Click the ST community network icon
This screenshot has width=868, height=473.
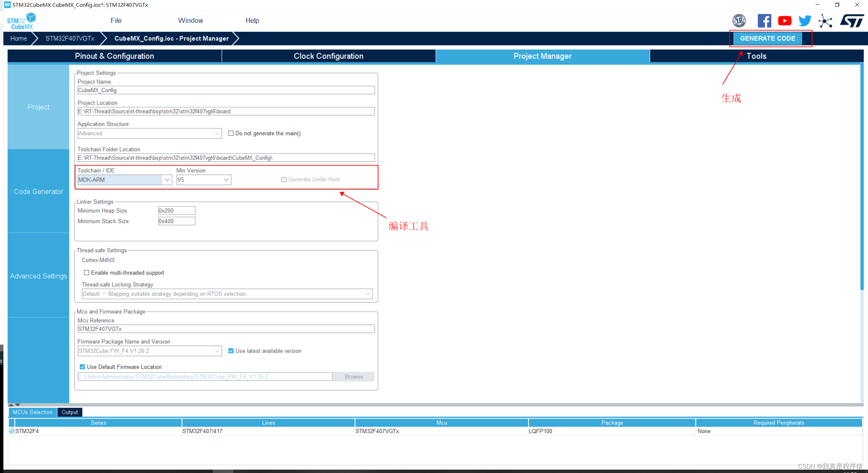[825, 21]
